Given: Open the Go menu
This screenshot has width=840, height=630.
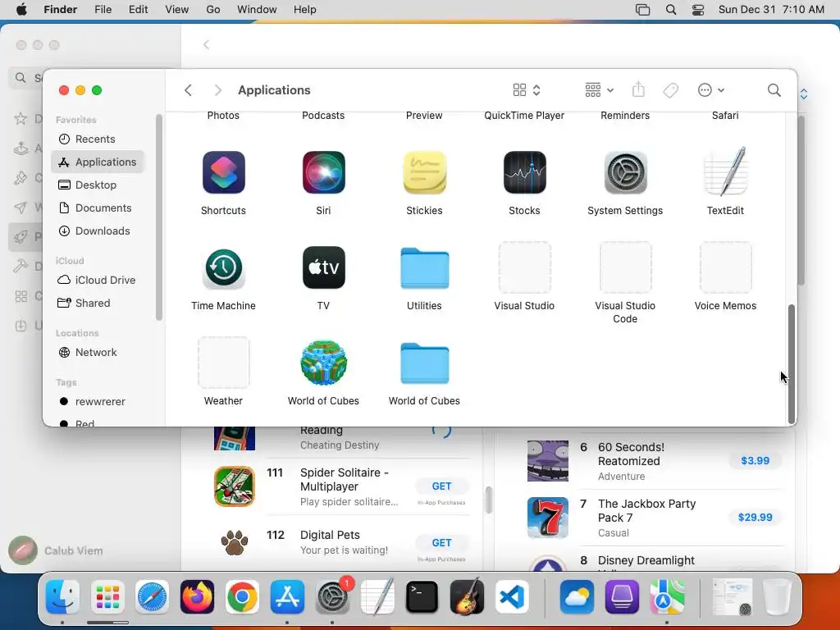Looking at the screenshot, I should 212,10.
